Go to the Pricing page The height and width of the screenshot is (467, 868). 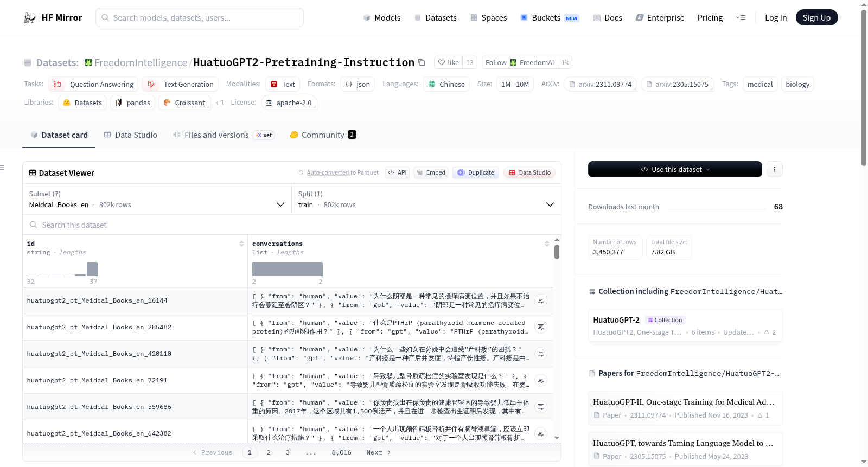click(x=710, y=18)
